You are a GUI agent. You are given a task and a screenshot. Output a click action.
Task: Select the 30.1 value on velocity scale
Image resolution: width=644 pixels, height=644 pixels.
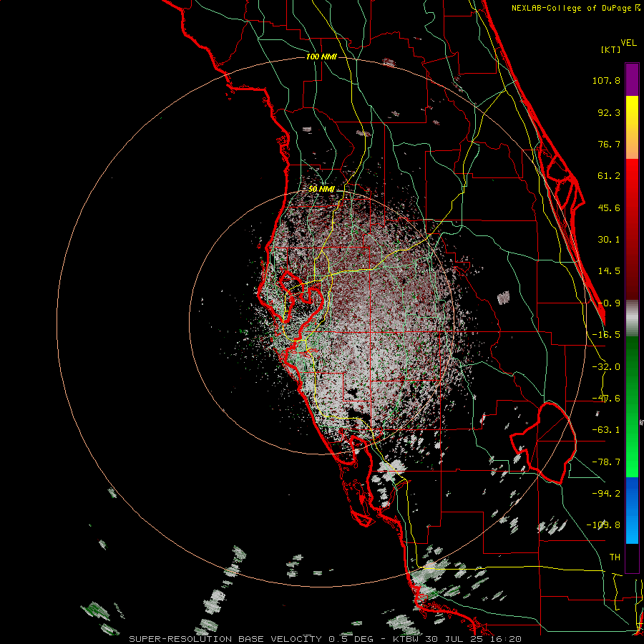pos(609,240)
